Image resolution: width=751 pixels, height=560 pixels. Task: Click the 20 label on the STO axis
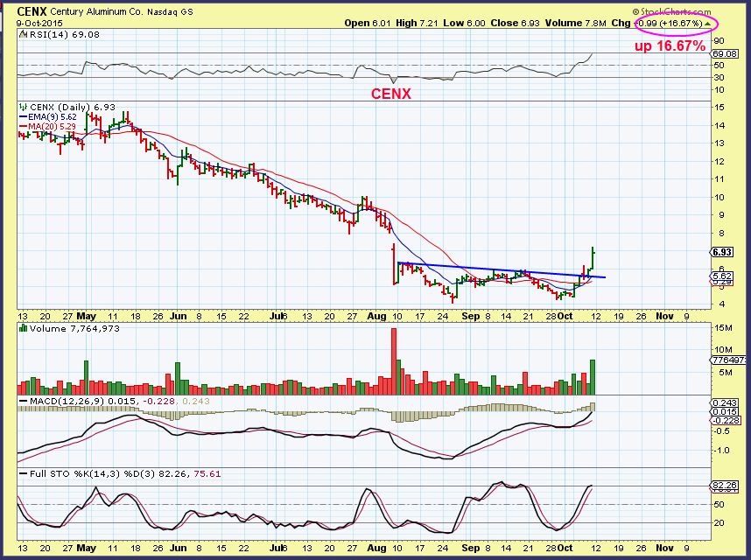(719, 522)
